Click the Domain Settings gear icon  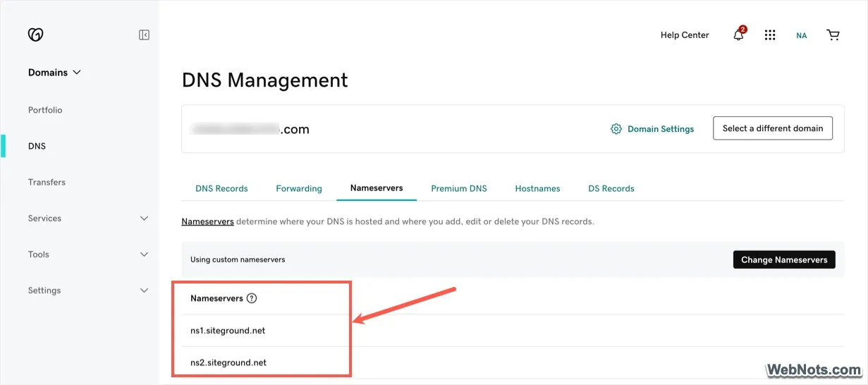(616, 129)
